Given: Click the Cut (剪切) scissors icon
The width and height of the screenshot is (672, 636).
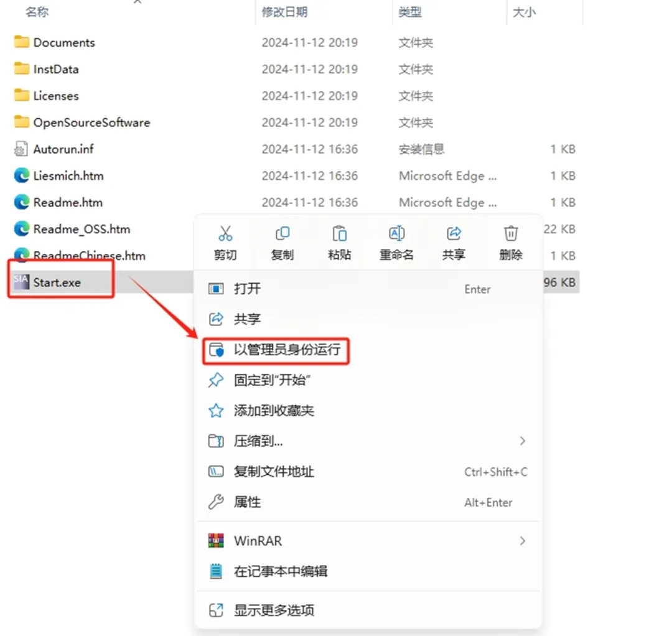Looking at the screenshot, I should (x=225, y=233).
